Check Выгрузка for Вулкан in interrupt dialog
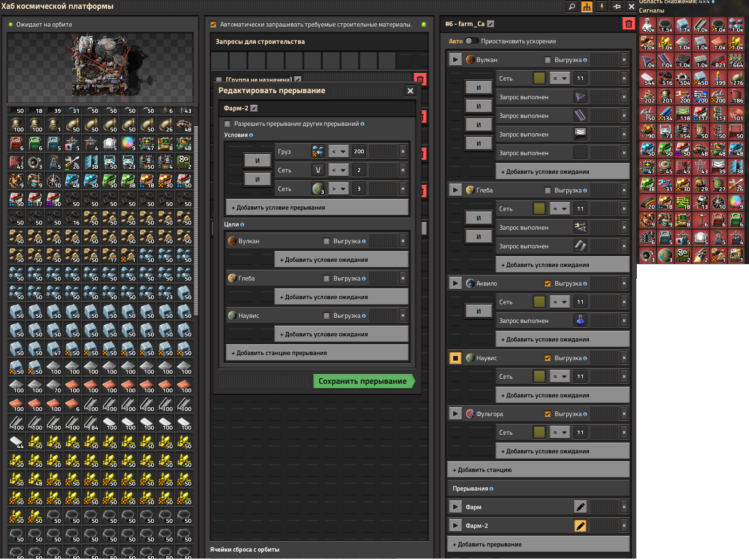The height and width of the screenshot is (560, 749). [x=327, y=241]
